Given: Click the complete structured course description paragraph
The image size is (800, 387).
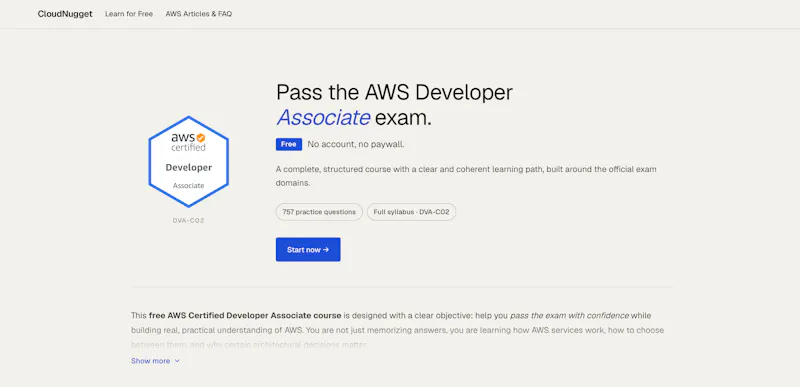Looking at the screenshot, I should click(x=466, y=176).
